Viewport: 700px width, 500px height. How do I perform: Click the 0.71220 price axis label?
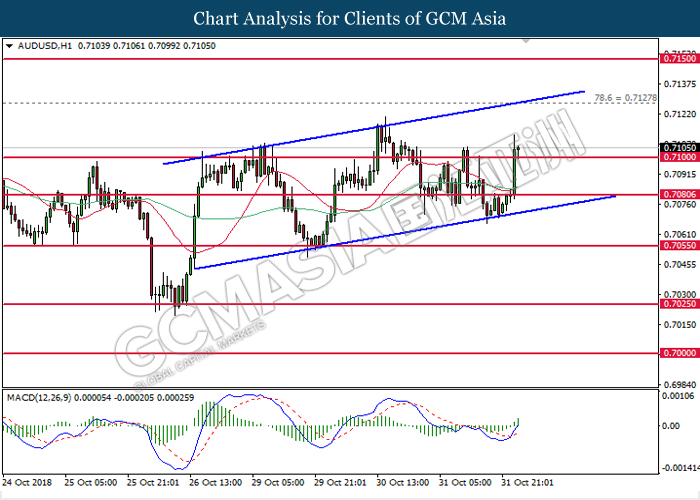pyautogui.click(x=680, y=114)
